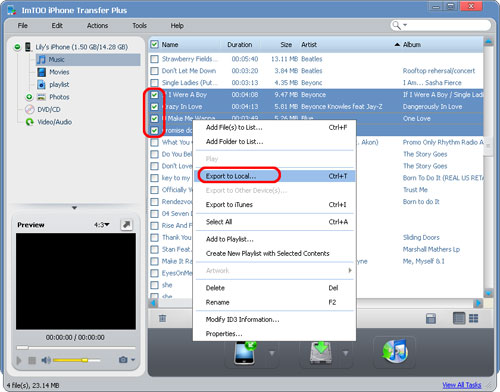The image size is (500, 392).
Task: Click the copy to iPhone icon
Action: 245,353
